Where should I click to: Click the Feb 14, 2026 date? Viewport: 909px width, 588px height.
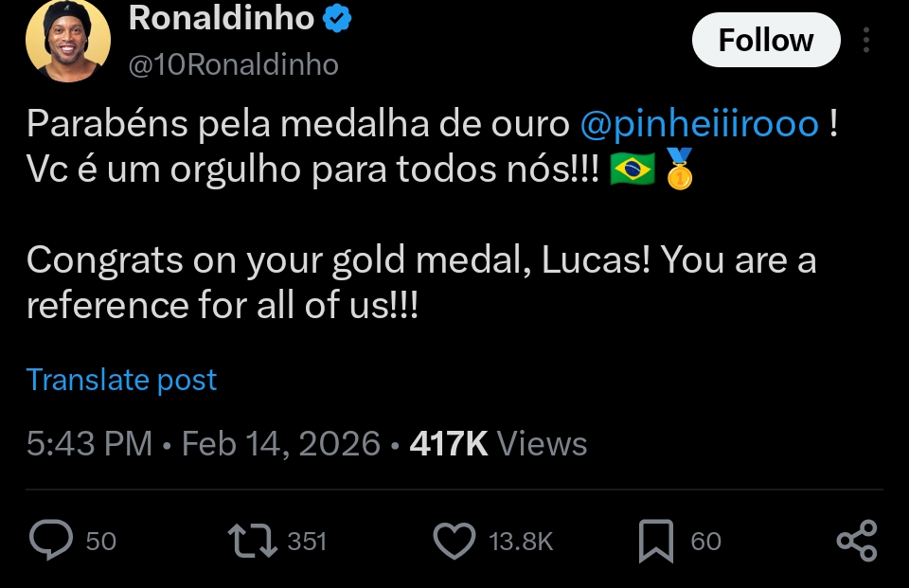click(x=281, y=444)
